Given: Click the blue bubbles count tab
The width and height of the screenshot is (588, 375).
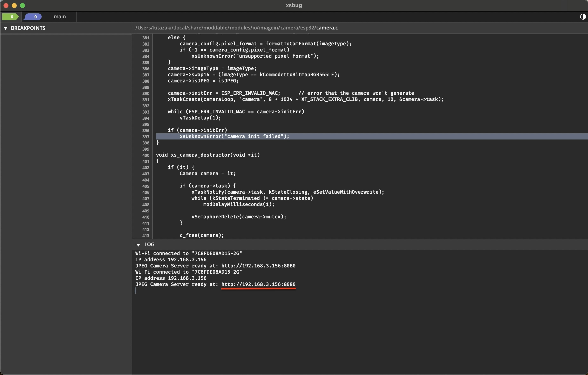Looking at the screenshot, I should coord(33,17).
